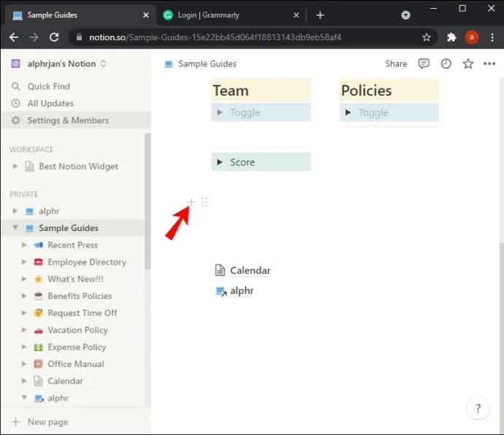Expand Employee Directory in sidebar

[24, 262]
